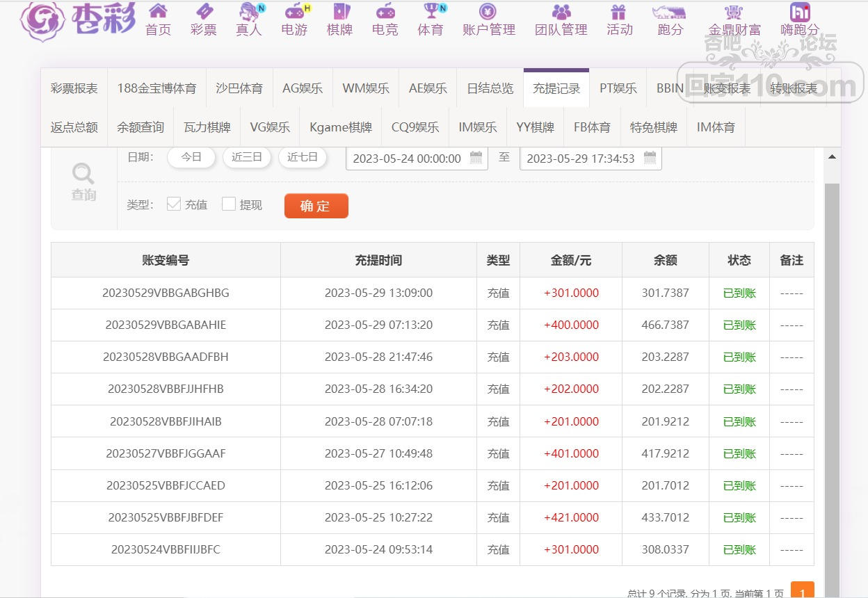Viewport: 868px width, 598px height.
Task: Switch to the 彩票报表 tab
Action: coord(74,88)
